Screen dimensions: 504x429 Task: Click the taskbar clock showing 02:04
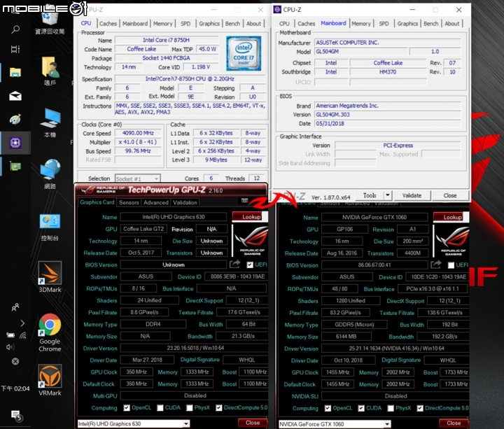15,388
